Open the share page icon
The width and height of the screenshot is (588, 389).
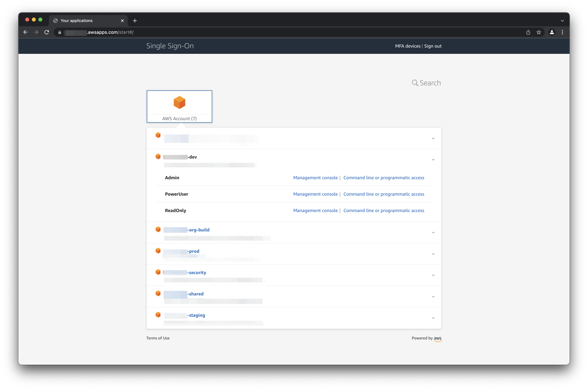528,32
